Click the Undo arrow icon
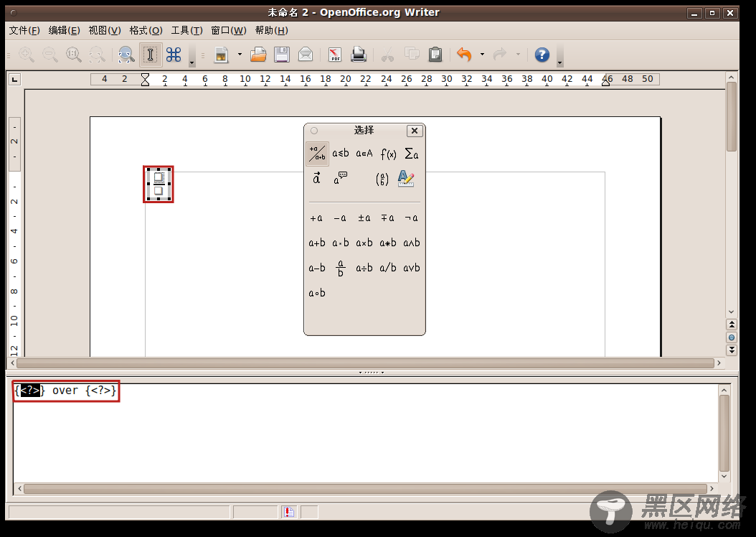Screen dimensions: 756x537 tap(464, 55)
